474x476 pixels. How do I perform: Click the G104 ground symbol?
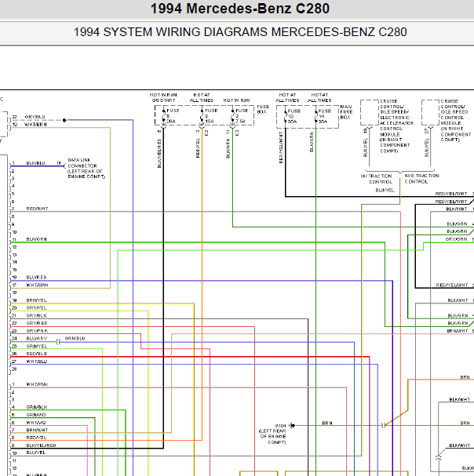point(292,425)
